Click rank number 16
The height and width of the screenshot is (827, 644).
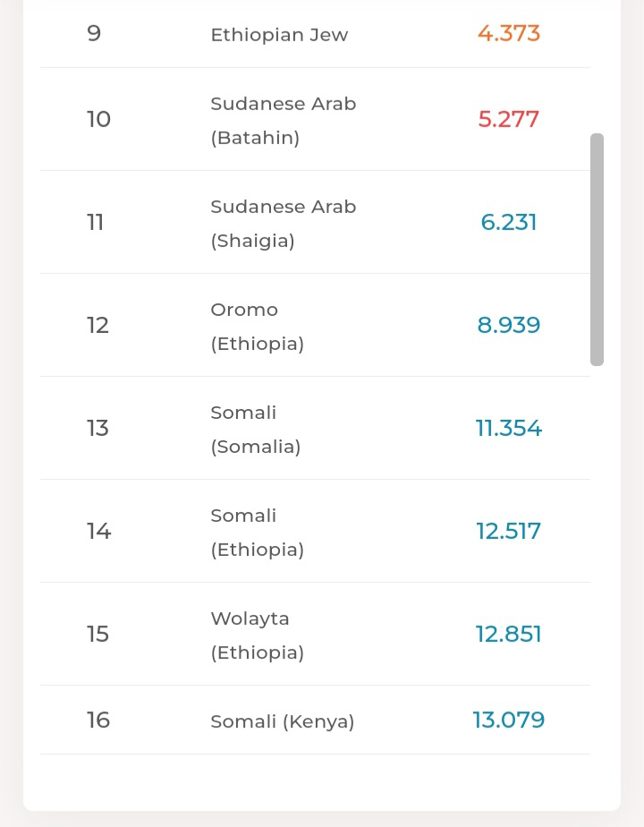[x=98, y=720]
